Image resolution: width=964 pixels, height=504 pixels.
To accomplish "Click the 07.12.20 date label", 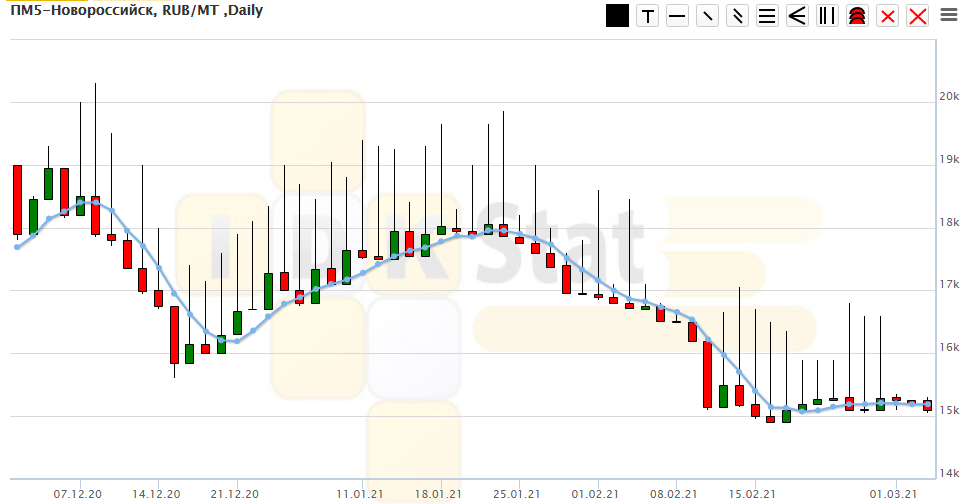I will (x=78, y=493).
